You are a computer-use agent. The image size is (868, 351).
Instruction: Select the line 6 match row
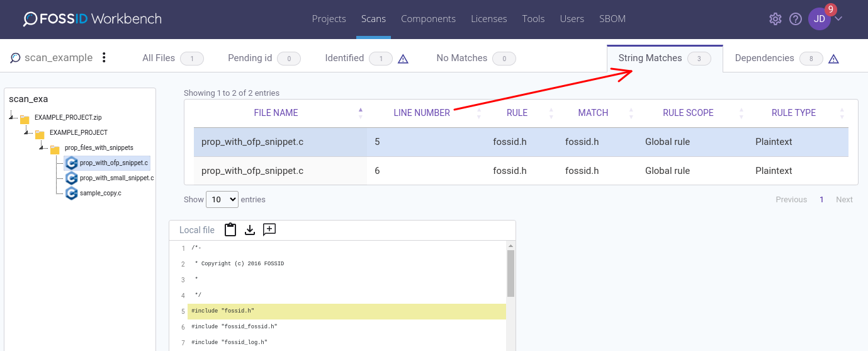[521, 171]
